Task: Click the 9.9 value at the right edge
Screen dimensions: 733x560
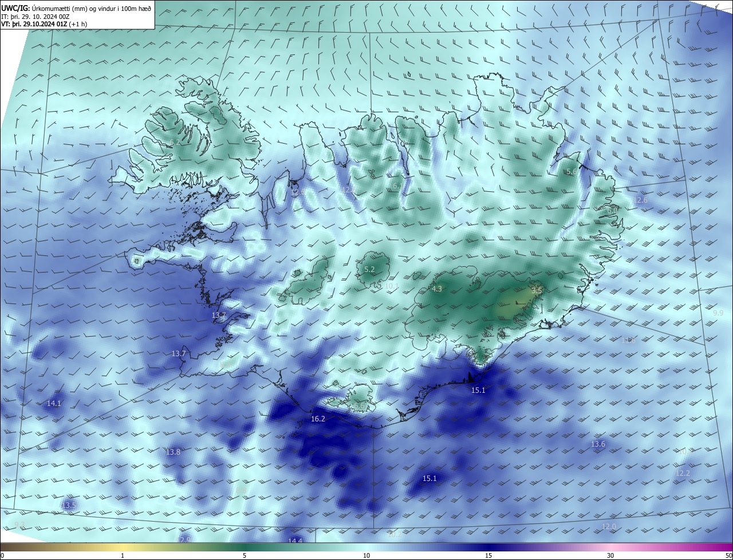Action: pos(718,313)
